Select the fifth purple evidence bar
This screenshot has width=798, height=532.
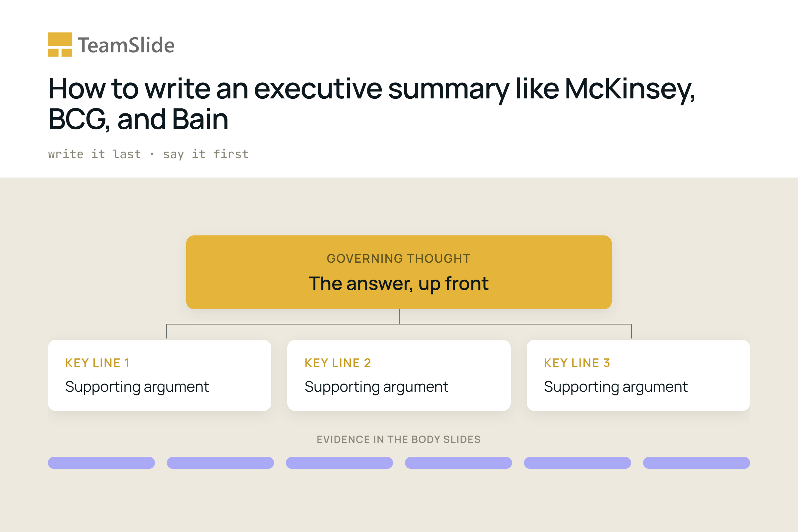578,463
